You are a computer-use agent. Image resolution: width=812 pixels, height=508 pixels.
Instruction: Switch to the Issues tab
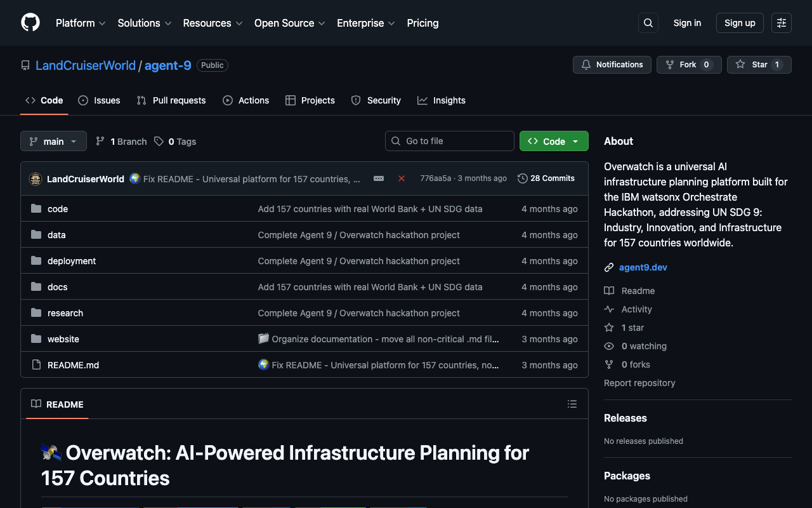[99, 100]
